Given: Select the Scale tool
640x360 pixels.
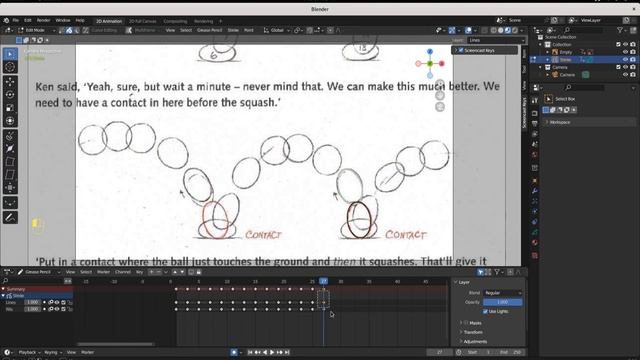Looking at the screenshot, I should coord(10,108).
